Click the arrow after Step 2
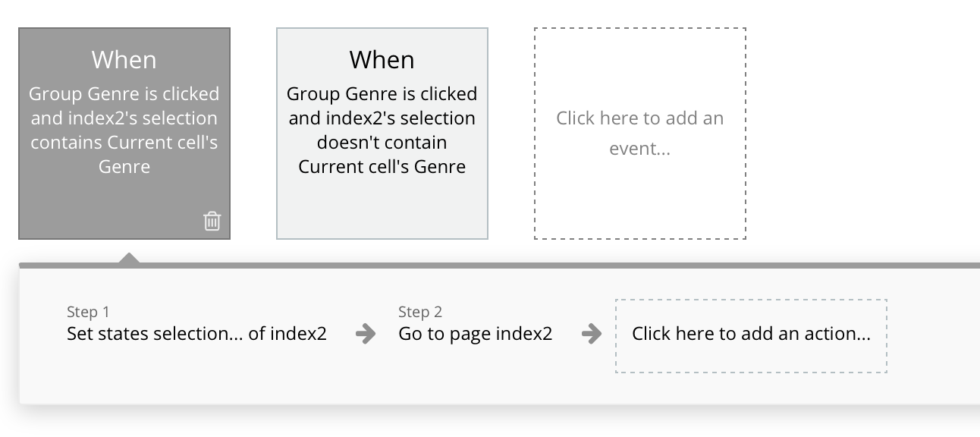 591,334
